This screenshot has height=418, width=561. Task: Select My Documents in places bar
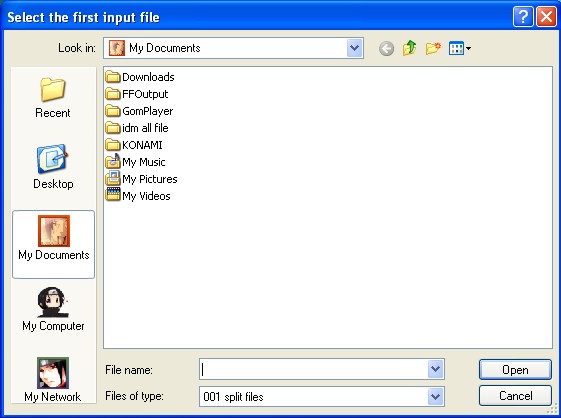53,244
